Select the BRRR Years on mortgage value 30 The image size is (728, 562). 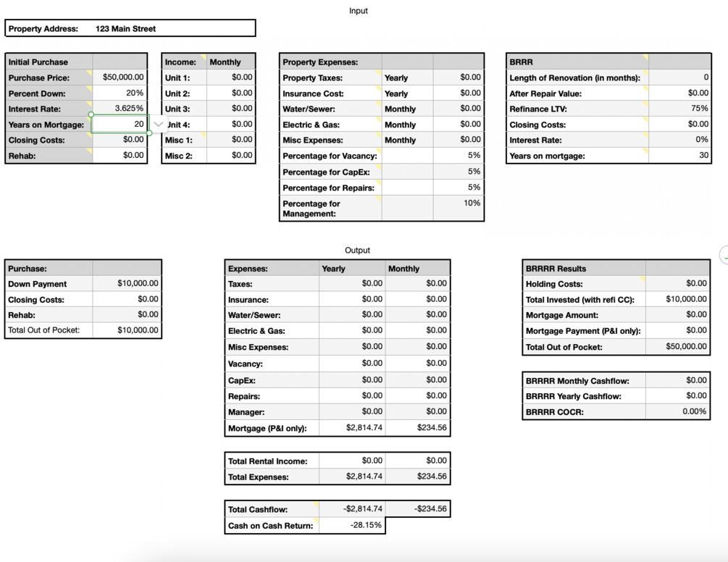(x=679, y=156)
